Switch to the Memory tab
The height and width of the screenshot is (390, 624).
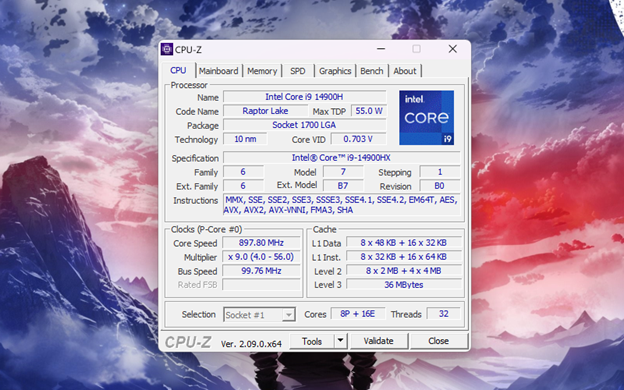pyautogui.click(x=262, y=71)
